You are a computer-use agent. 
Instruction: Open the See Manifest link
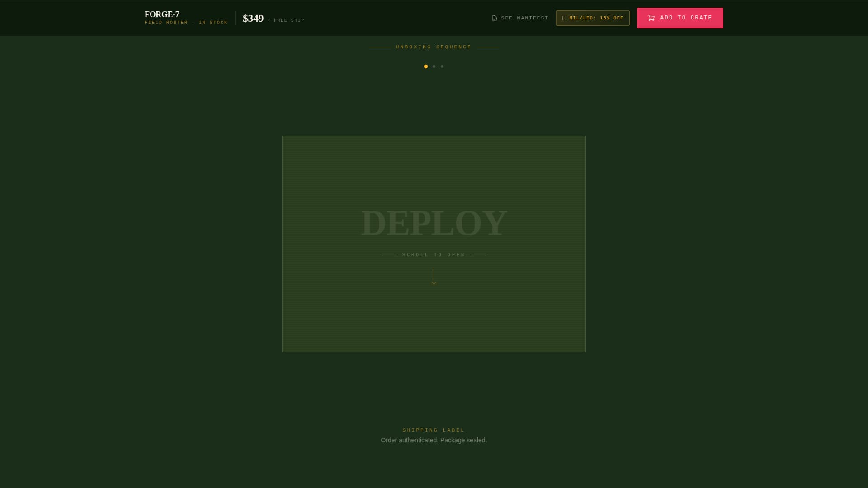click(520, 18)
